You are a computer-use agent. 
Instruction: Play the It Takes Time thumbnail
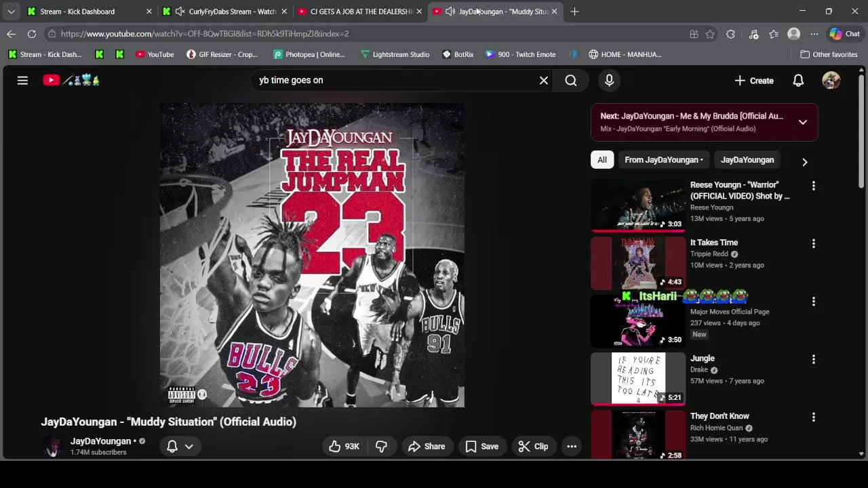click(638, 263)
